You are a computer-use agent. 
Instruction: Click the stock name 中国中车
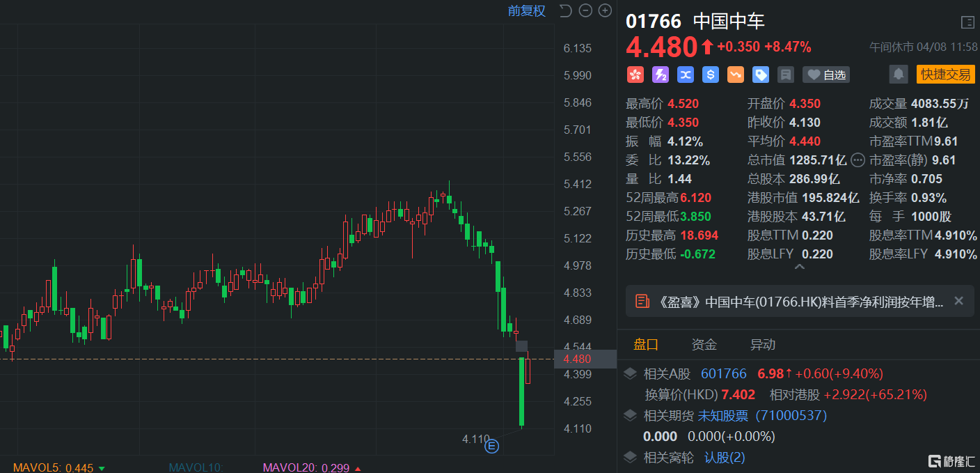pyautogui.click(x=729, y=22)
